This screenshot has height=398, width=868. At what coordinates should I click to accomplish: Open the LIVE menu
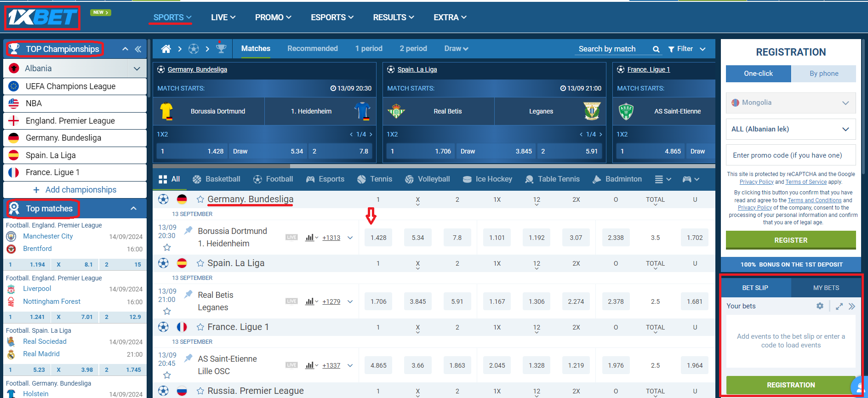tap(223, 17)
